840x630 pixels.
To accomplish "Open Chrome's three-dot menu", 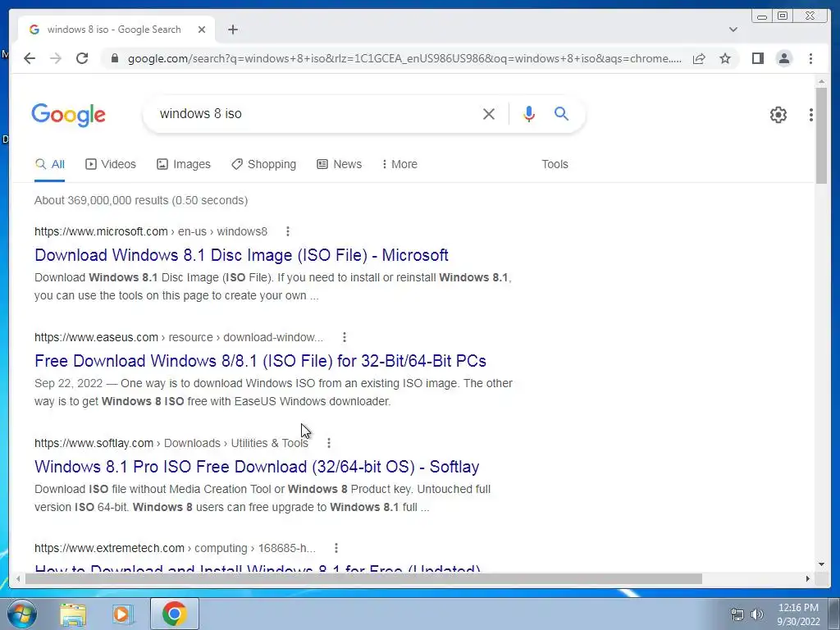I will pos(811,58).
